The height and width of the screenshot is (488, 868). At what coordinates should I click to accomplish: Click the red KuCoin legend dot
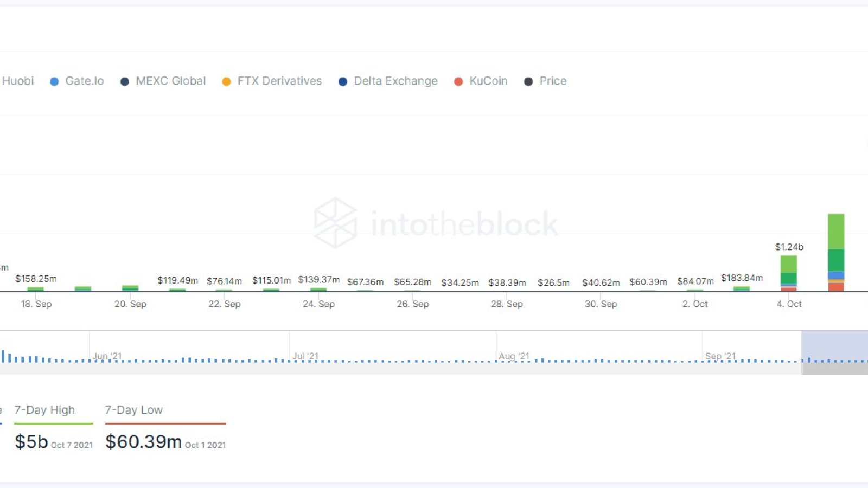point(458,81)
